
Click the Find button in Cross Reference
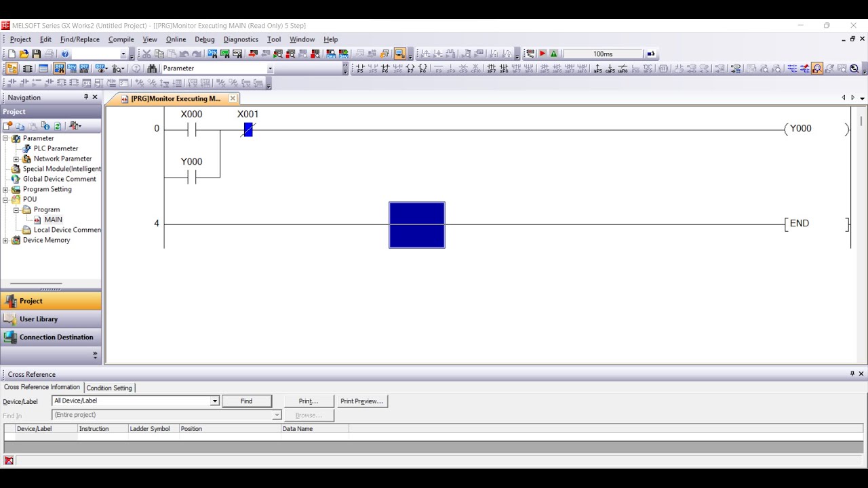coord(246,401)
